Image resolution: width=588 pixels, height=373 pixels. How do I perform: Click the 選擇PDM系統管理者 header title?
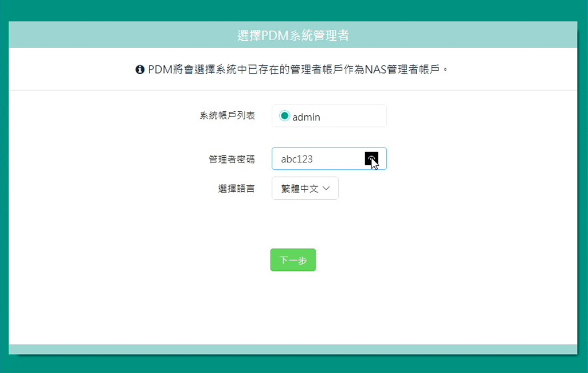(x=293, y=35)
